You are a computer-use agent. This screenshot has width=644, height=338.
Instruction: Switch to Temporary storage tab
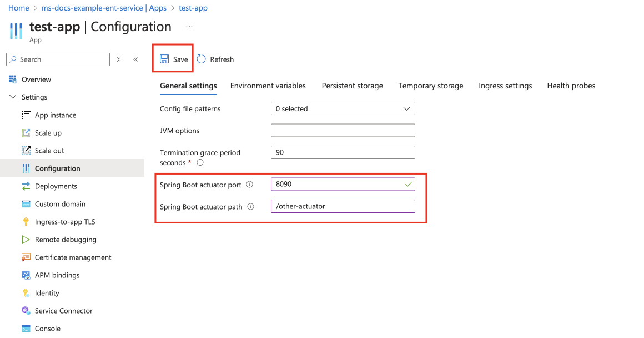tap(430, 86)
